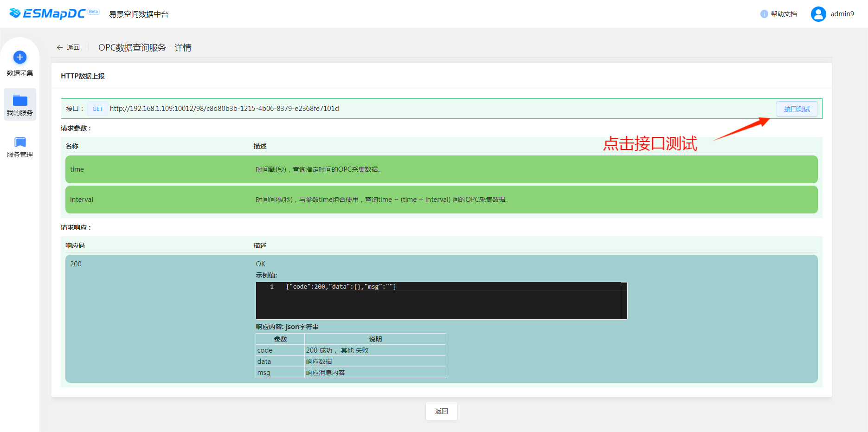Screen dimensions: 868x432
Task: Open the 帮助文档 link
Action: click(x=784, y=14)
